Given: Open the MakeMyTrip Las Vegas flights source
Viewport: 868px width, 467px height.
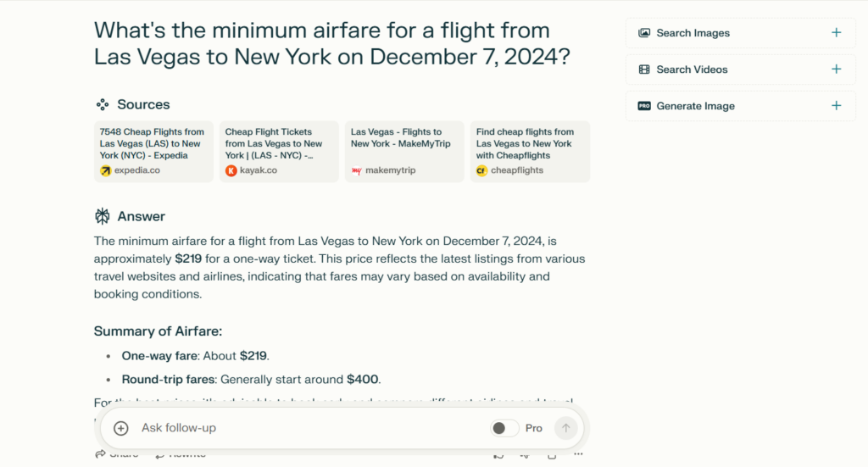Looking at the screenshot, I should point(404,152).
